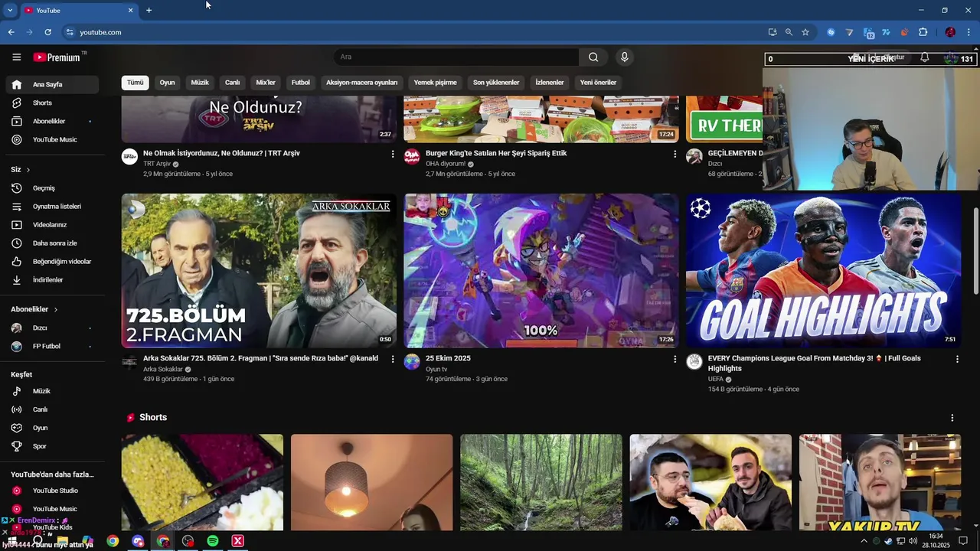The height and width of the screenshot is (551, 980).
Task: Open options menu for TRT Arşiv video
Action: pyautogui.click(x=393, y=154)
